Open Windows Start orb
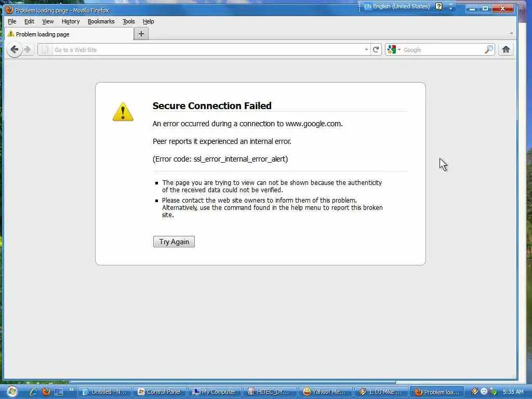 click(x=12, y=392)
